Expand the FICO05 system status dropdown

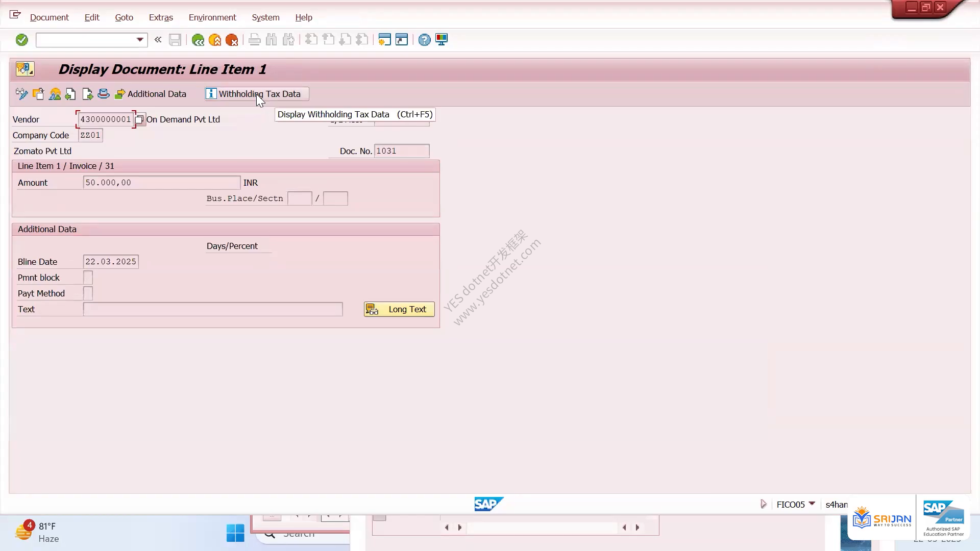pyautogui.click(x=812, y=504)
